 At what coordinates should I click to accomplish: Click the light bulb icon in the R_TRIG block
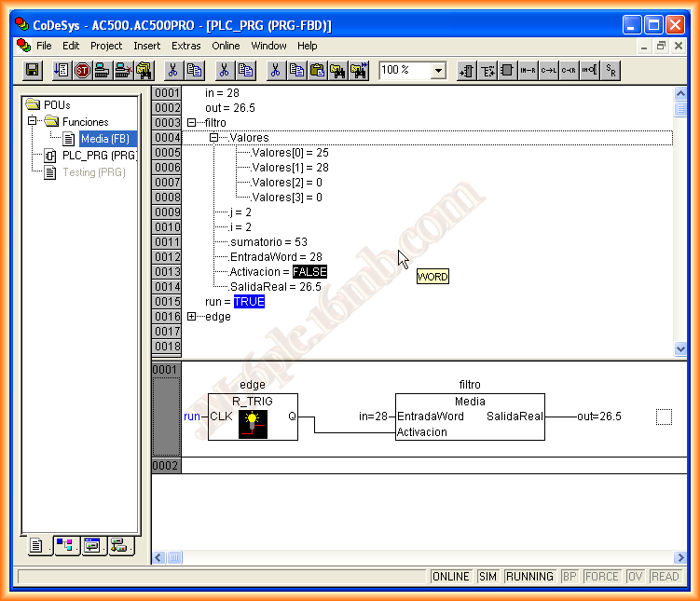pos(253,424)
